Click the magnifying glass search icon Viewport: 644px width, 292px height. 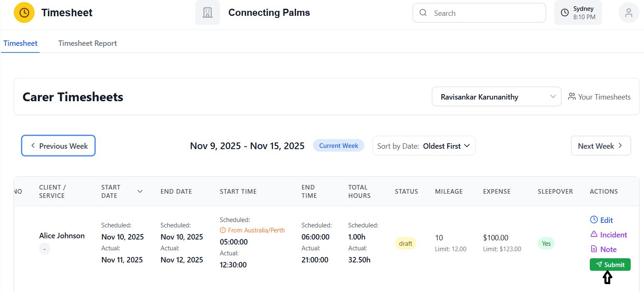(x=423, y=13)
